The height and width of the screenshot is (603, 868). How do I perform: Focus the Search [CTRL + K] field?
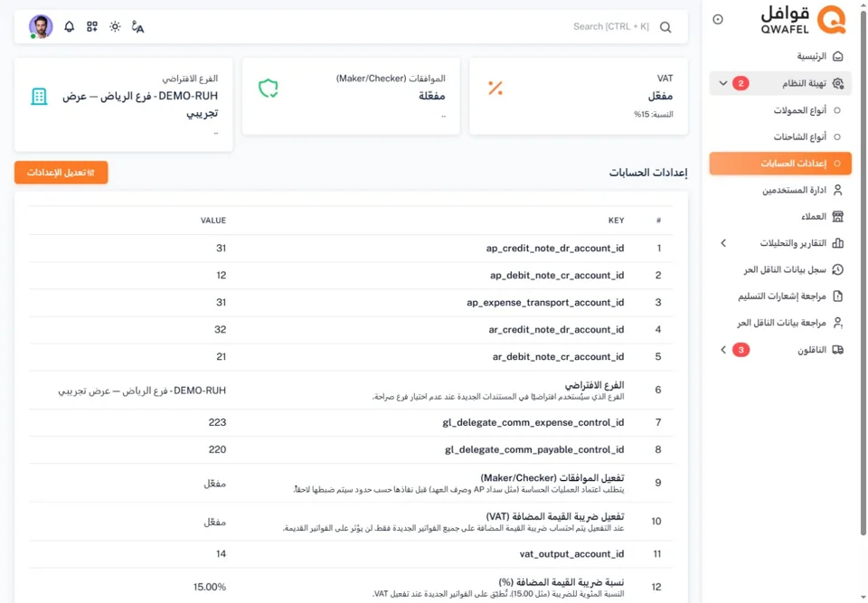(610, 26)
